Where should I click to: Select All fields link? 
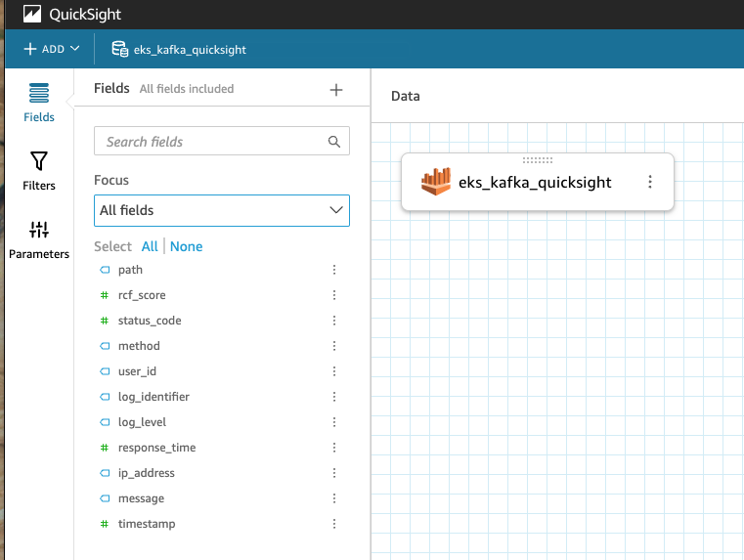pyautogui.click(x=150, y=246)
